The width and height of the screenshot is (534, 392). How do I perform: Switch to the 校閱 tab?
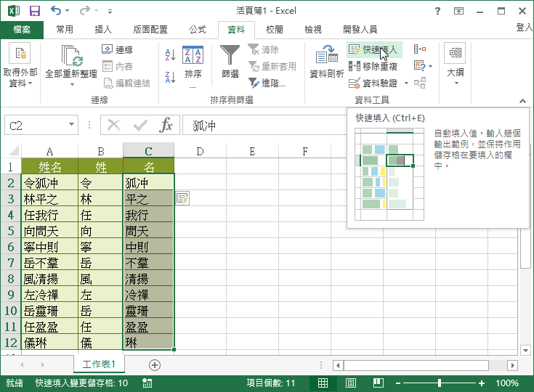tap(275, 30)
